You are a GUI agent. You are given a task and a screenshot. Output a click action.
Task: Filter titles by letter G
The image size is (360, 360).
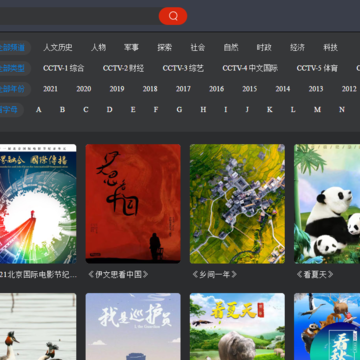click(179, 110)
